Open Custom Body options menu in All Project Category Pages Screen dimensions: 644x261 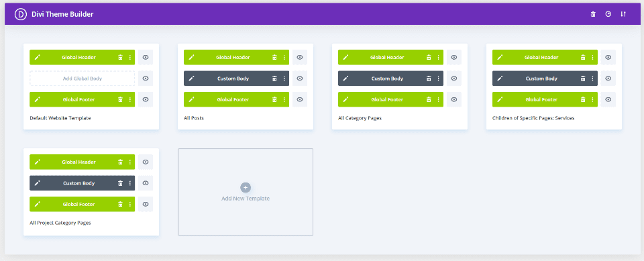[129, 183]
